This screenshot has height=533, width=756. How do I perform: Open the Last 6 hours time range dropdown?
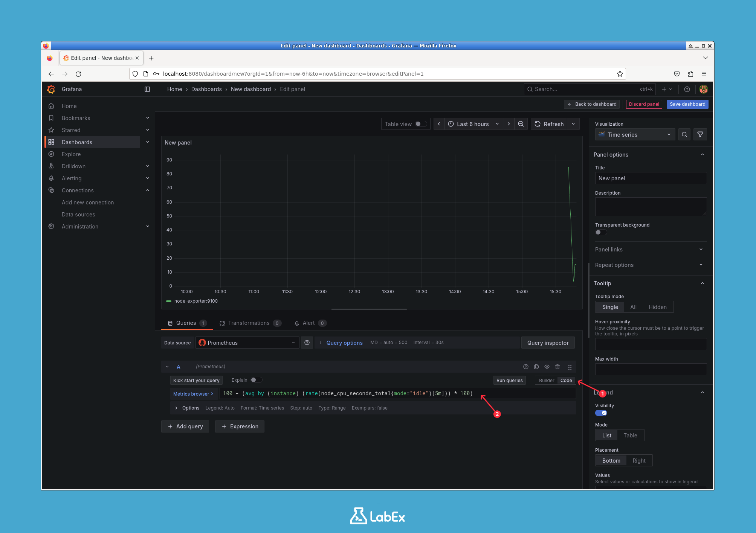(473, 124)
